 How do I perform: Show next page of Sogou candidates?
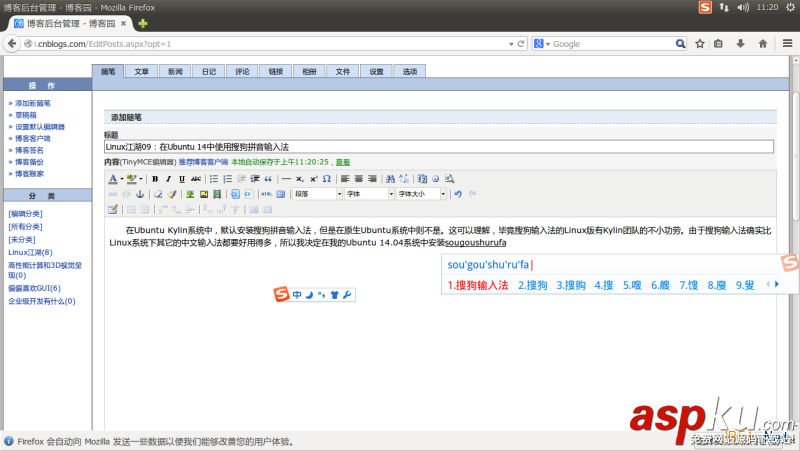pyautogui.click(x=777, y=284)
